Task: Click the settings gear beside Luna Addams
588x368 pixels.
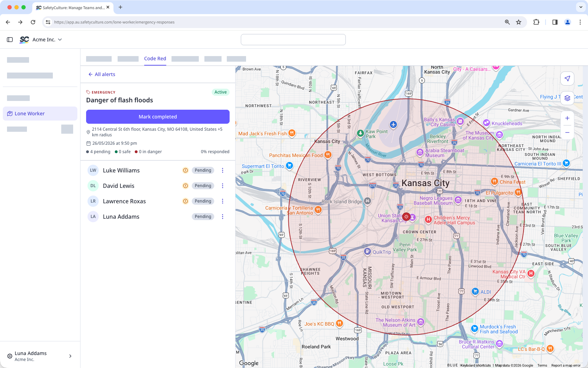Action: (x=10, y=356)
